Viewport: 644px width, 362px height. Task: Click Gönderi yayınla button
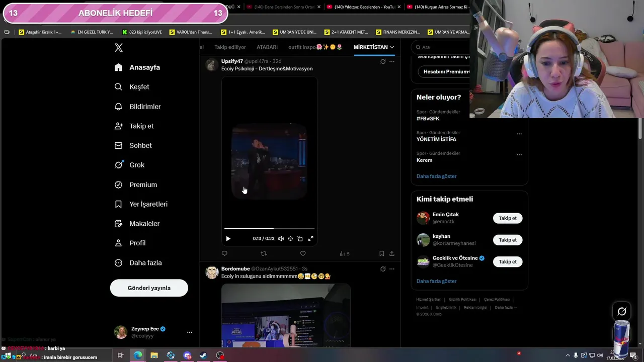click(x=149, y=288)
